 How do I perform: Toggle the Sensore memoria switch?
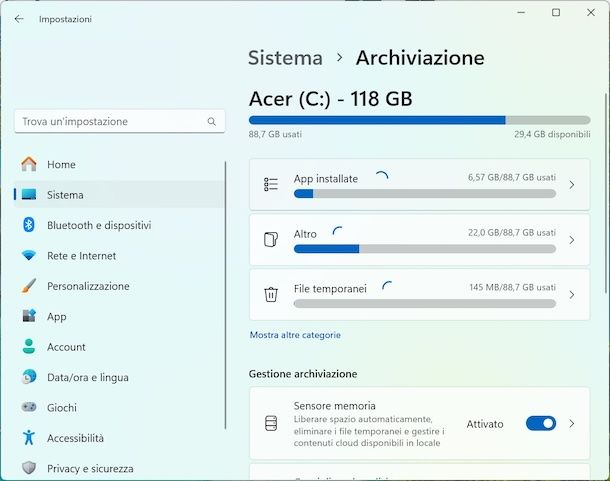tap(540, 423)
